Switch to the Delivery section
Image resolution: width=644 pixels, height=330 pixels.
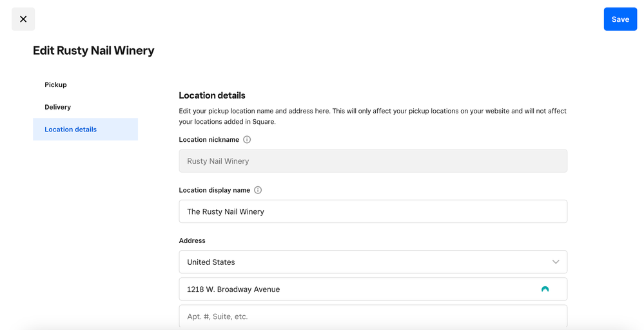click(x=57, y=107)
